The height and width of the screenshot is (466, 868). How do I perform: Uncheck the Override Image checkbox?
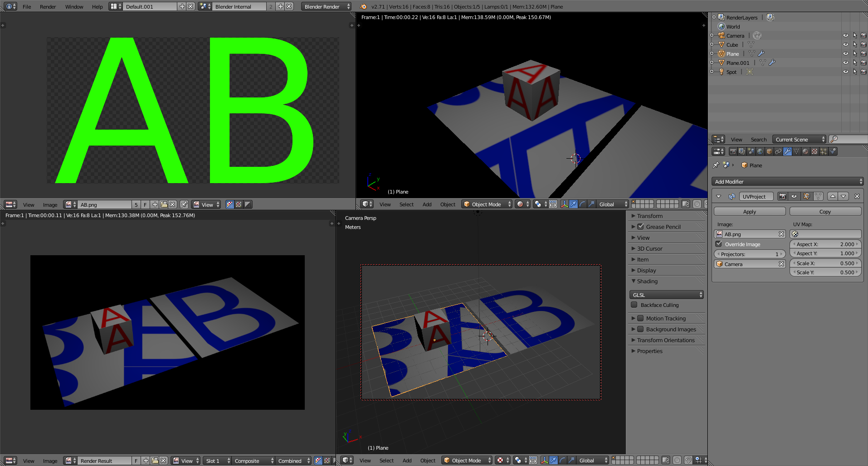tap(719, 244)
